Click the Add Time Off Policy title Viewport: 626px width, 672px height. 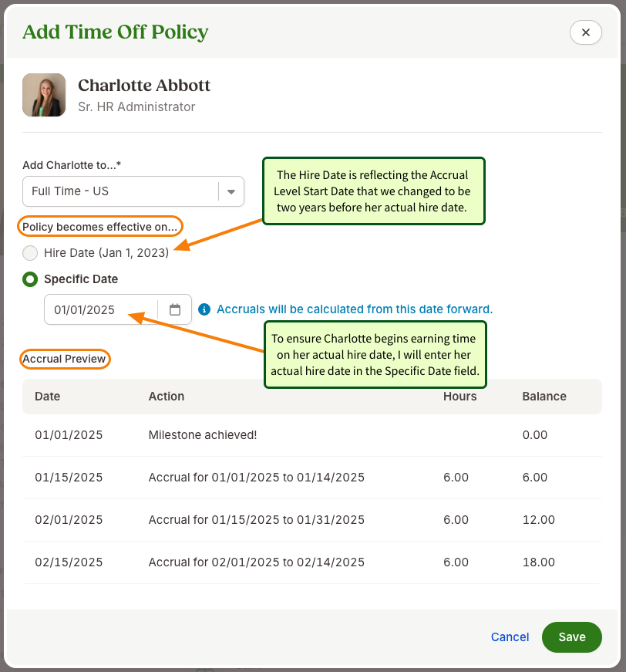[116, 32]
